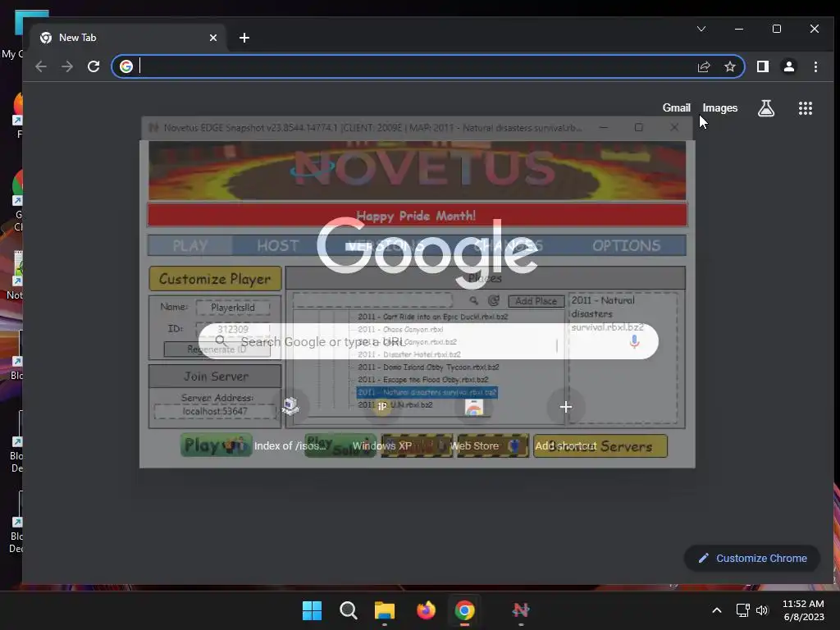Show hidden system tray icons
This screenshot has height=630, width=840.
point(717,610)
